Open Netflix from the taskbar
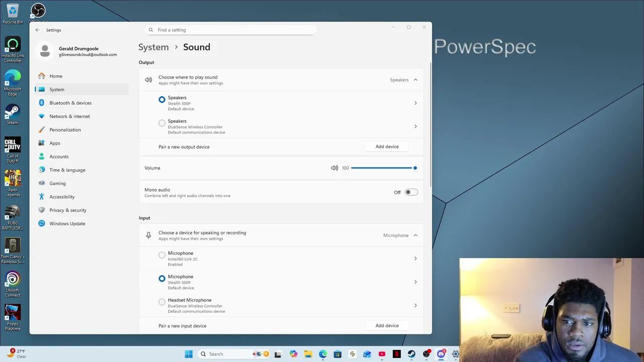The image size is (644, 362). [397, 354]
